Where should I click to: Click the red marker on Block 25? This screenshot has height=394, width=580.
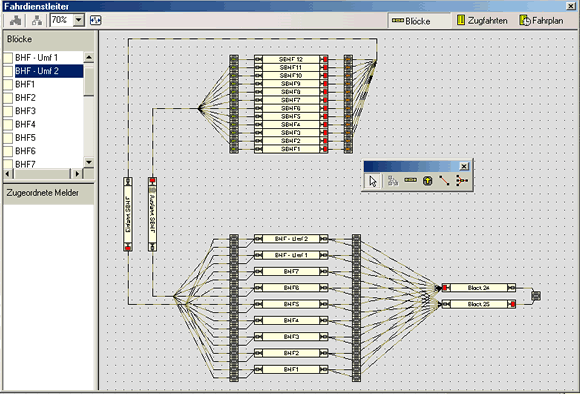click(x=513, y=304)
